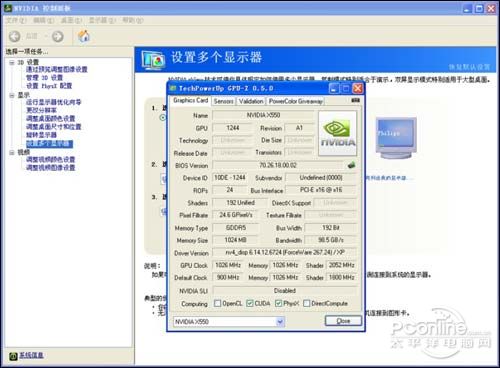Click the Bus Width value 192 Bit
The image size is (500, 368).
tap(331, 228)
